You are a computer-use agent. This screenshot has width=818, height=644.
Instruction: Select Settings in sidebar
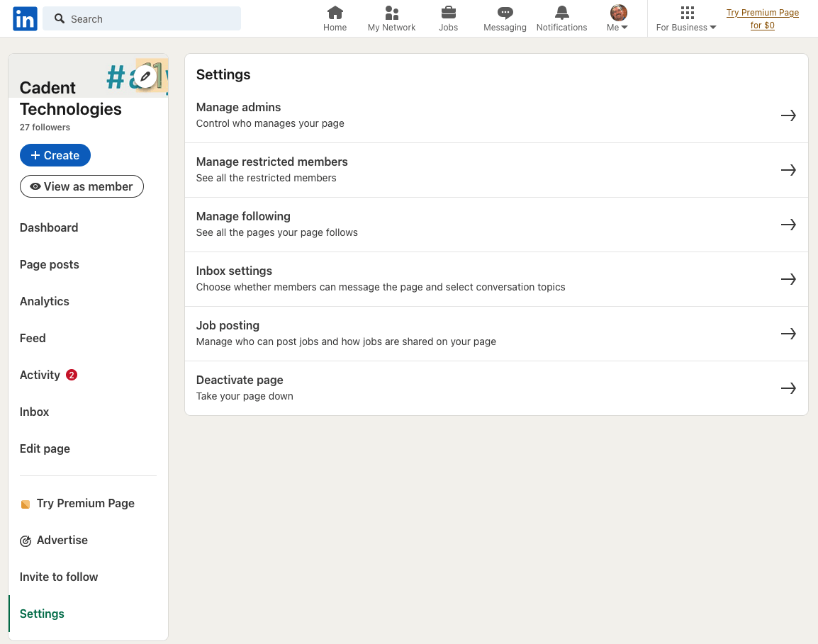pos(43,614)
